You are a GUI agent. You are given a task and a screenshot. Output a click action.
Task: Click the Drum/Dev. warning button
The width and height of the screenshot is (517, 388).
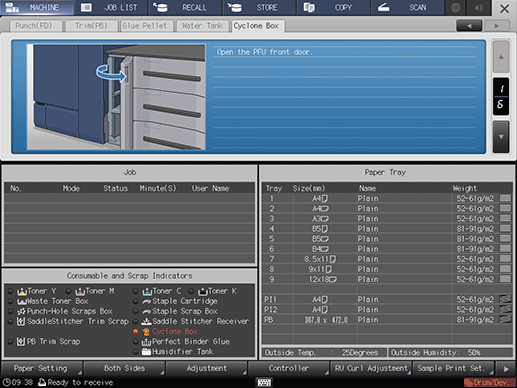tap(490, 382)
